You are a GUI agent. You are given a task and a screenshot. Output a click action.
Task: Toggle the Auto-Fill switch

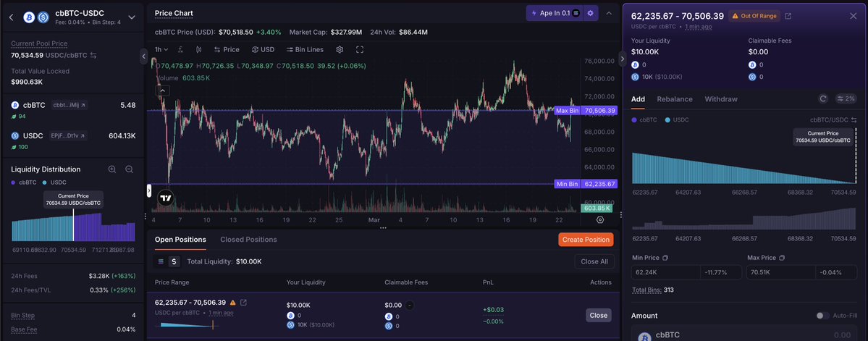pos(823,316)
